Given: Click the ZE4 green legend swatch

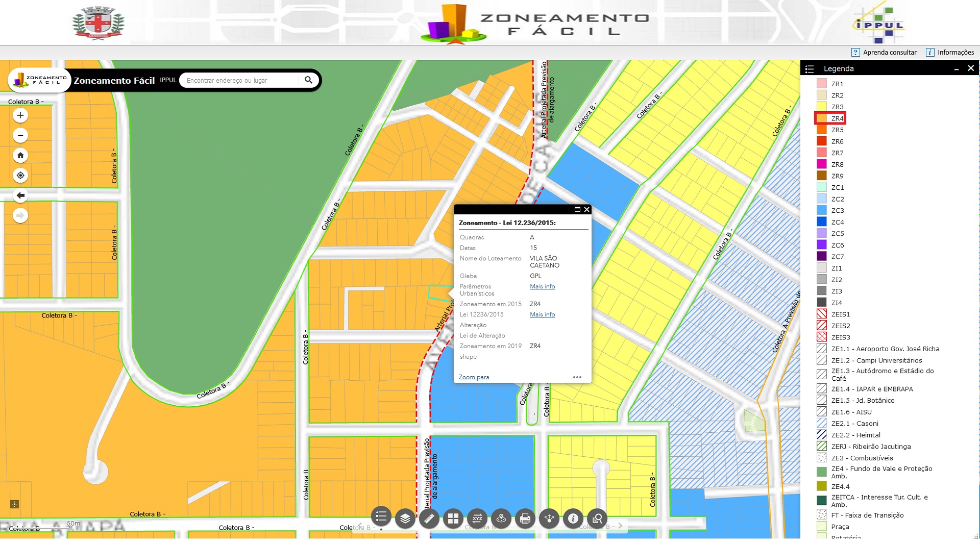Looking at the screenshot, I should (x=821, y=472).
